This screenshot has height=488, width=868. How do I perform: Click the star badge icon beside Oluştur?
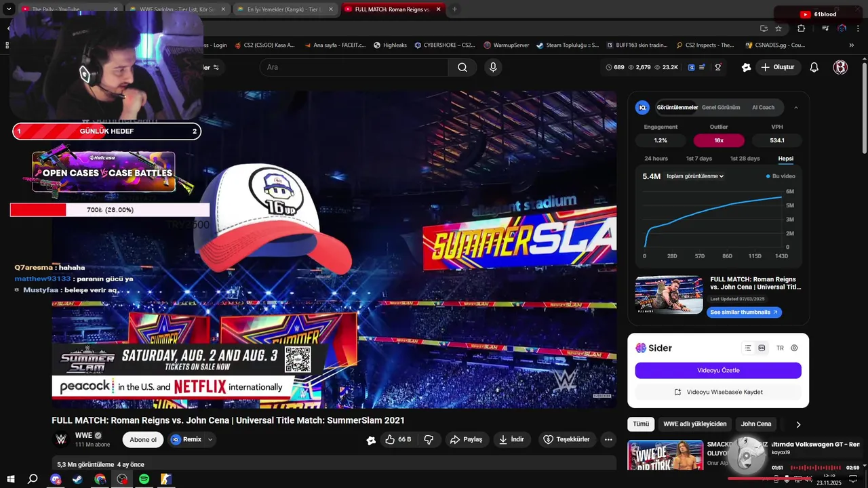click(746, 67)
